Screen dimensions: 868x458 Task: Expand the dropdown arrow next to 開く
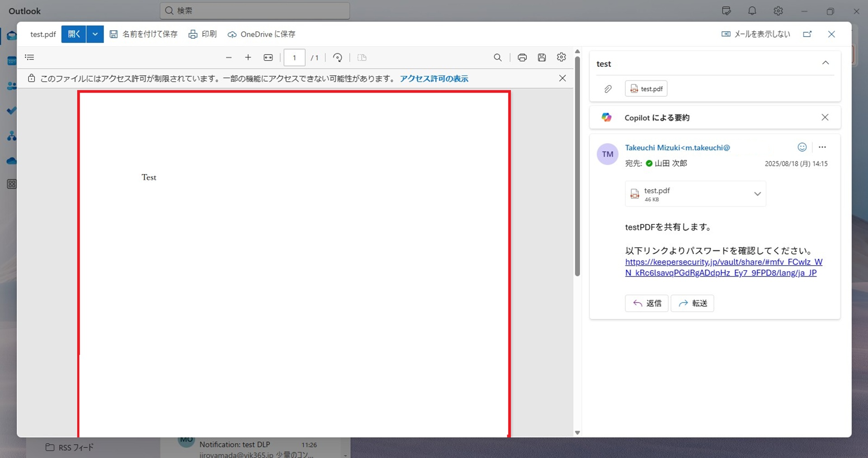click(95, 34)
